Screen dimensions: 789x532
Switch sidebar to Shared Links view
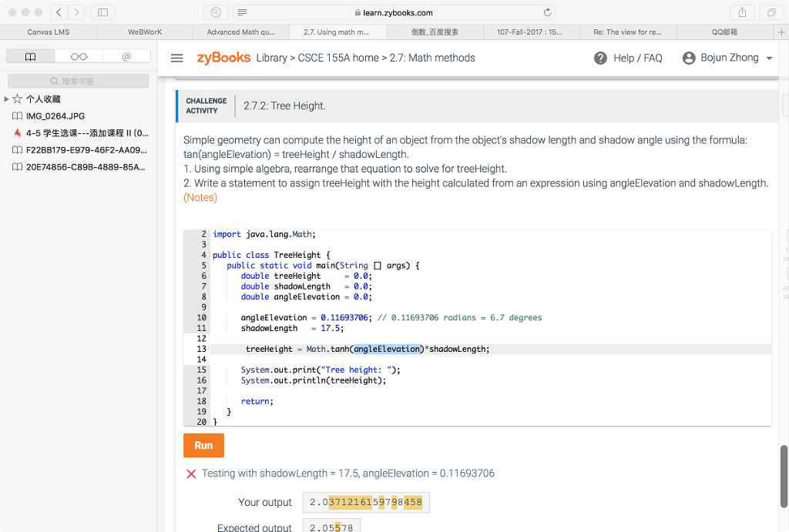tap(126, 56)
